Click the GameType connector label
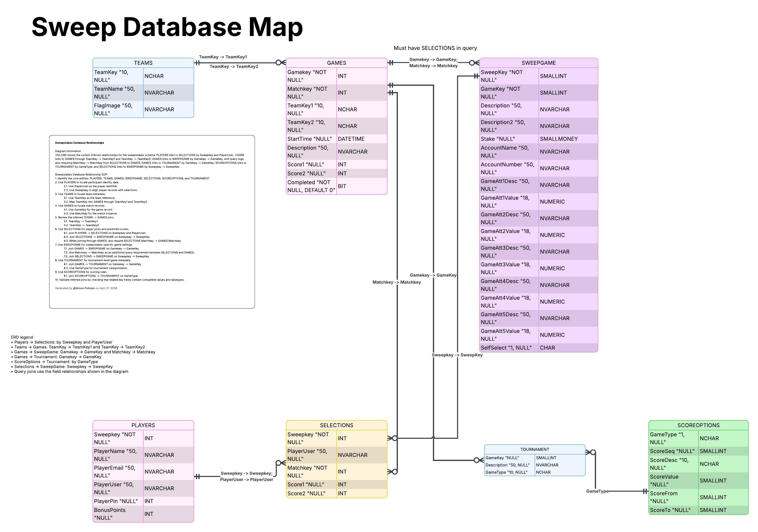The width and height of the screenshot is (758, 532). [597, 491]
